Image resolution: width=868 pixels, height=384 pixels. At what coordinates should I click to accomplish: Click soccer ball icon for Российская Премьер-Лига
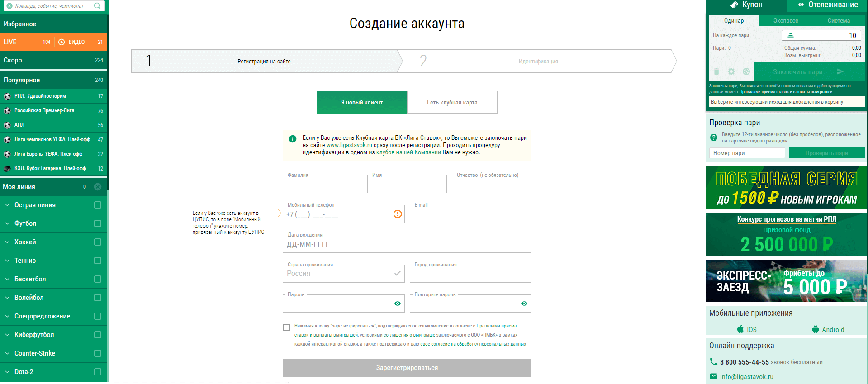pos(7,110)
